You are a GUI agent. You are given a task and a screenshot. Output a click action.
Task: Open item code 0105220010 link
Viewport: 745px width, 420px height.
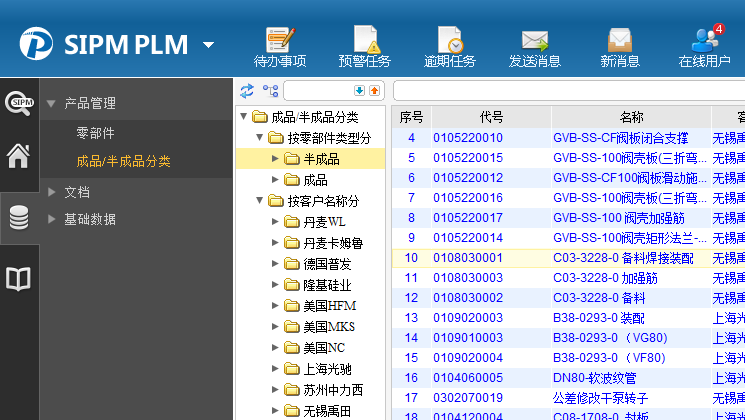[x=467, y=138]
